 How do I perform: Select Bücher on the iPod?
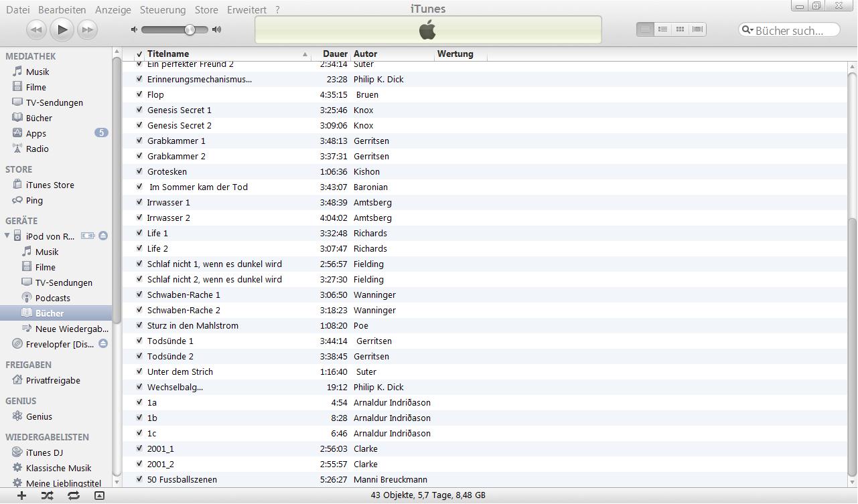pyautogui.click(x=57, y=313)
